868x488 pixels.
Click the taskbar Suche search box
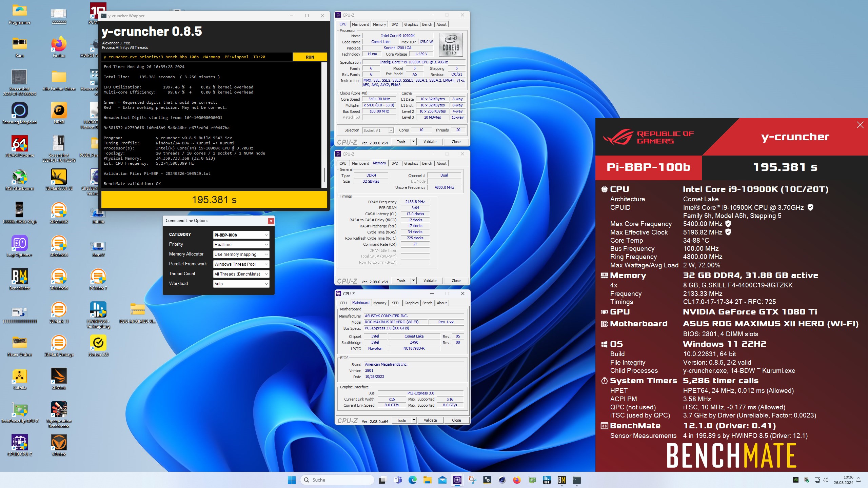coord(337,480)
